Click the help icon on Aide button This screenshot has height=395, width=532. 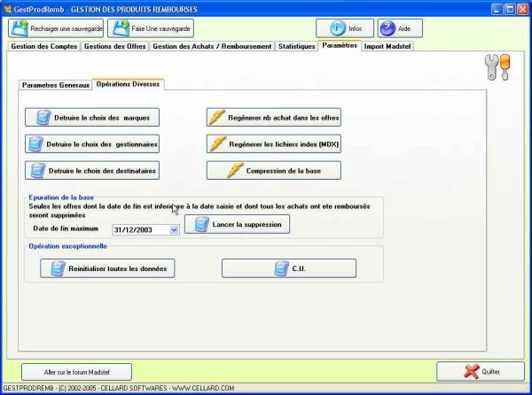[388, 28]
